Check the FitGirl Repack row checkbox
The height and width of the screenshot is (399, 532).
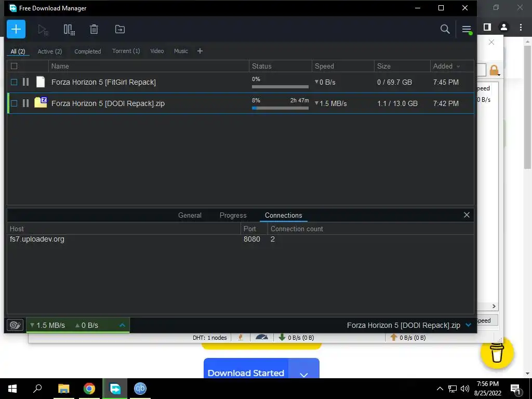pos(14,82)
